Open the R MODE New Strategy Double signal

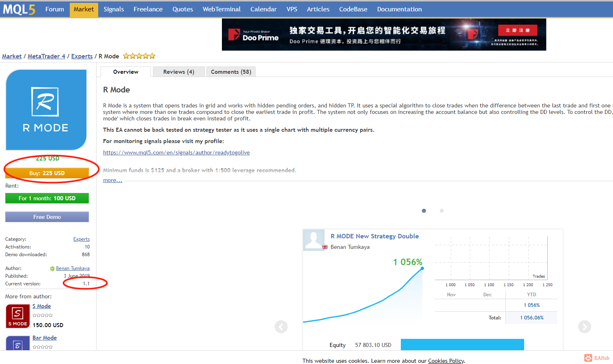pyautogui.click(x=374, y=236)
